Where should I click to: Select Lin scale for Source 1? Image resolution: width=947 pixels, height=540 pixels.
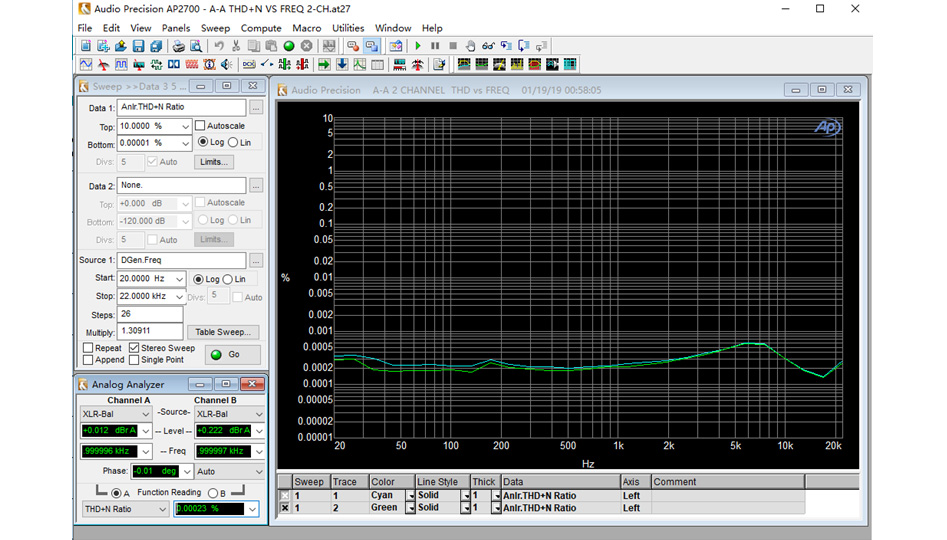[227, 279]
